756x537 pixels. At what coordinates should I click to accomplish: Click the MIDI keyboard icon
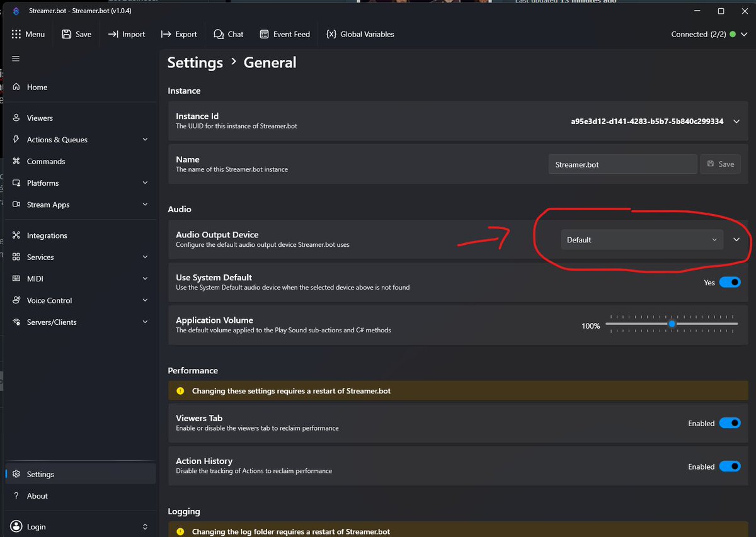click(16, 279)
